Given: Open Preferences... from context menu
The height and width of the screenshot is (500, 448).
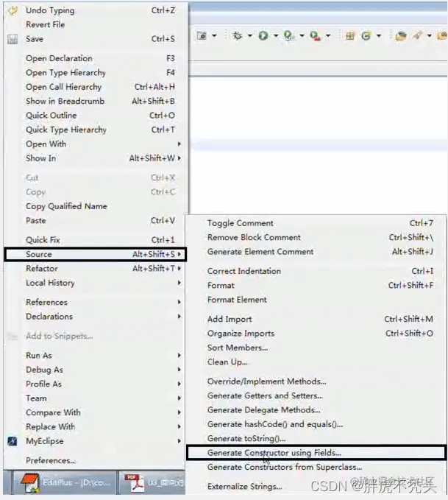Looking at the screenshot, I should coord(96,461).
